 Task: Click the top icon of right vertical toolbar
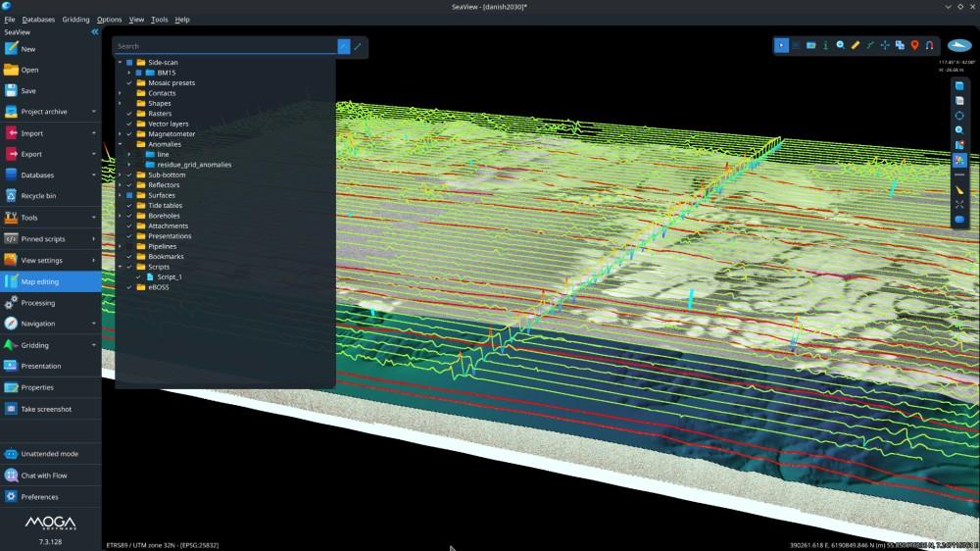pyautogui.click(x=959, y=85)
